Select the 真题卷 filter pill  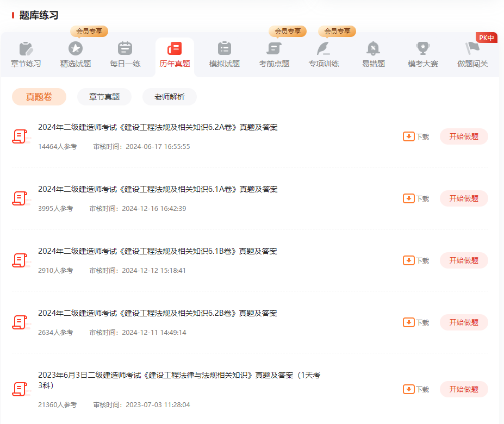(39, 97)
